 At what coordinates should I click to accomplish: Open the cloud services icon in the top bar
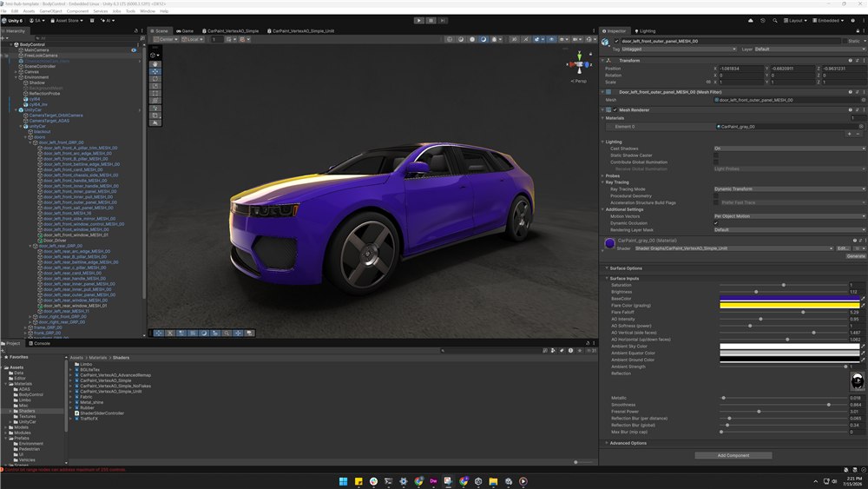751,21
